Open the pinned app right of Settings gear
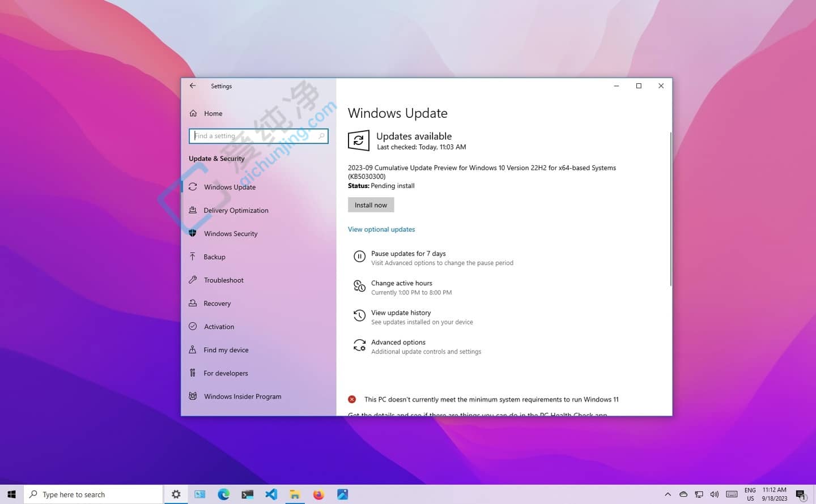 (200, 494)
